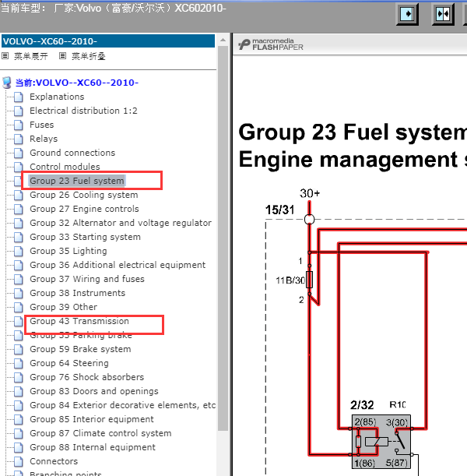The image size is (467, 476).
Task: Click the VOLVO--XC60--2010- blue header bar
Action: 108,41
